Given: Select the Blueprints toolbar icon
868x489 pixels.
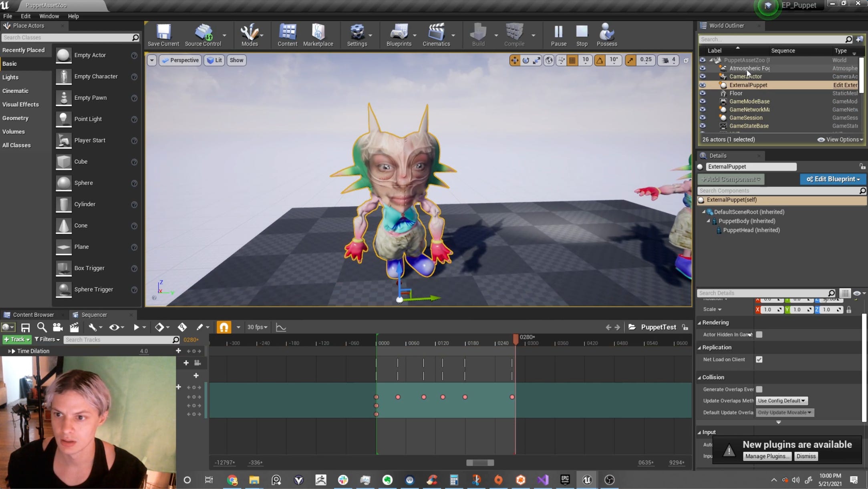Looking at the screenshot, I should (399, 35).
